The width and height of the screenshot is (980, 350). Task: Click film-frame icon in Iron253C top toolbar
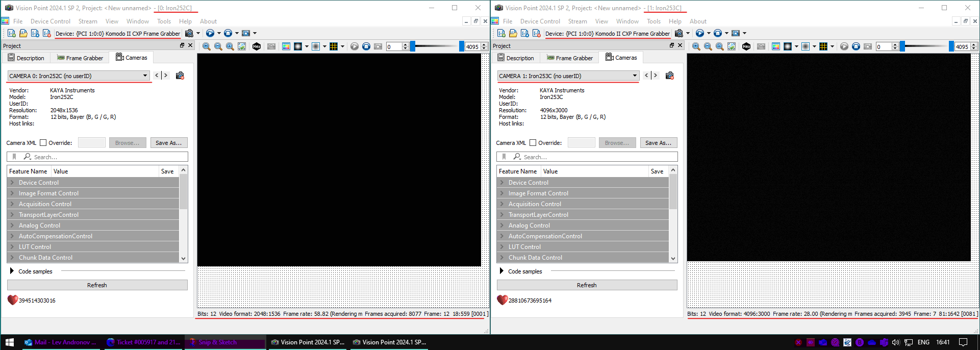(x=736, y=33)
